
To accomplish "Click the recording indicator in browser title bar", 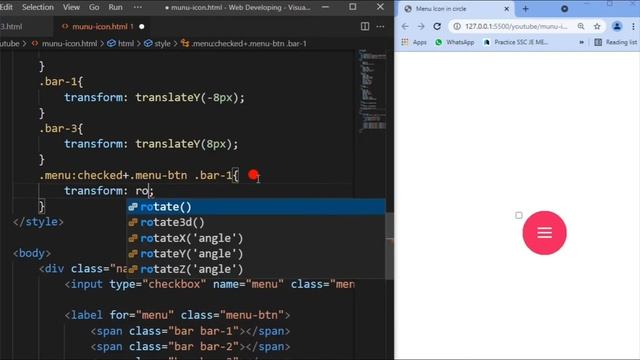I will (564, 9).
